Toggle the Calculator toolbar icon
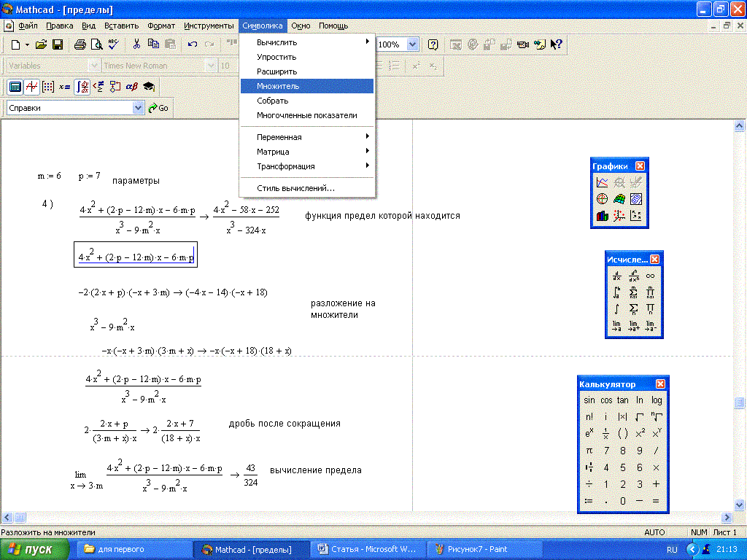This screenshot has width=747, height=560. 15,87
